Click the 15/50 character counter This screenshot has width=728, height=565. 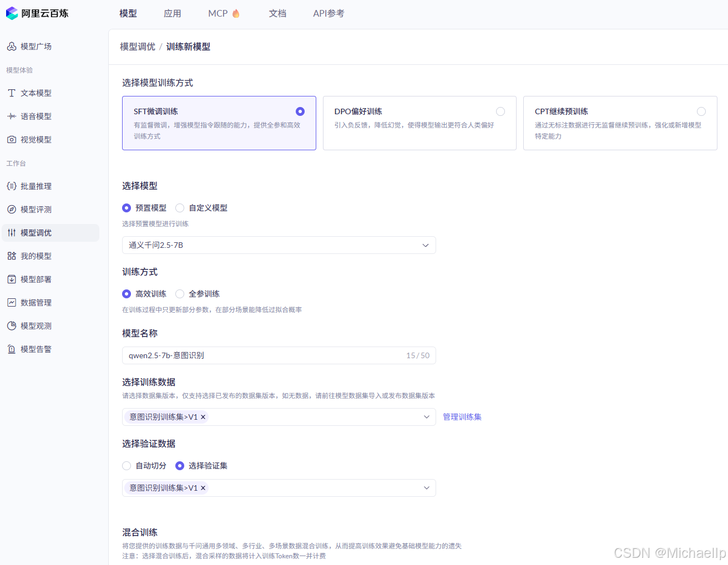point(418,355)
